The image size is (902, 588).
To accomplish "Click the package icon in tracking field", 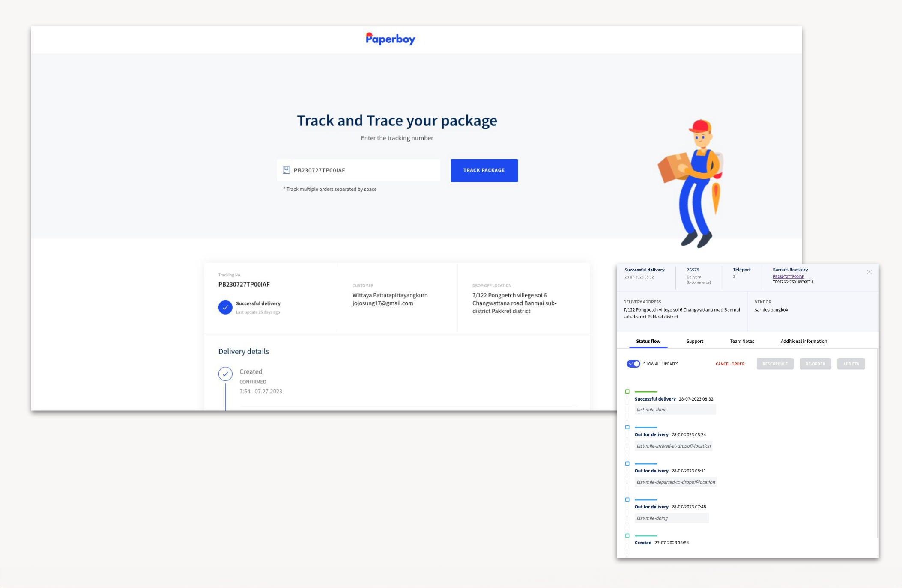I will click(286, 170).
